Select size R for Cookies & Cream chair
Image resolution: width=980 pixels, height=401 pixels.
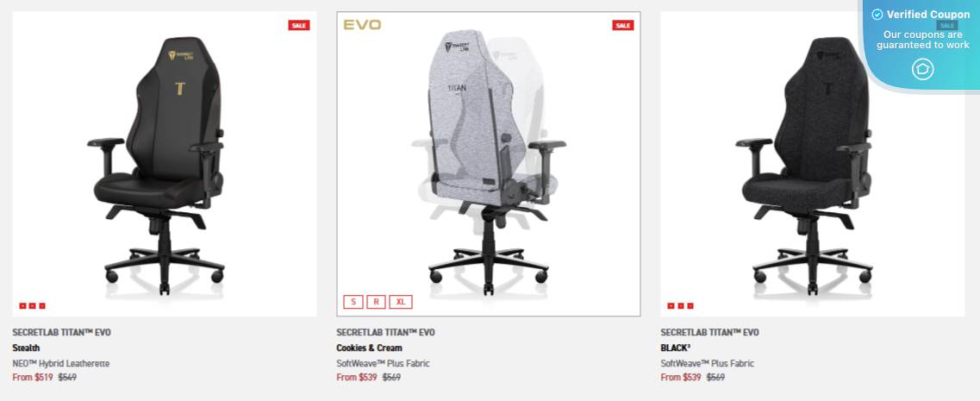point(377,302)
